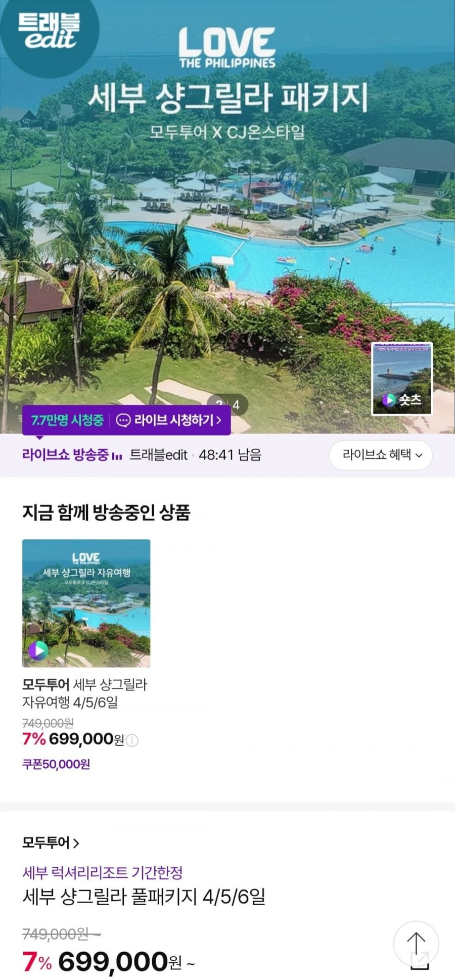Image resolution: width=455 pixels, height=980 pixels.
Task: Tap the 세부 럭셔리리조트 기간한정 purple link
Action: (103, 872)
